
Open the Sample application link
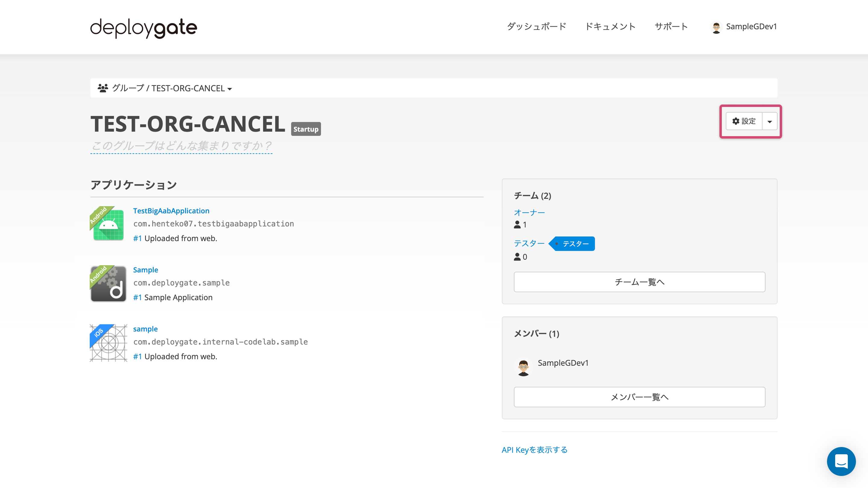point(145,269)
